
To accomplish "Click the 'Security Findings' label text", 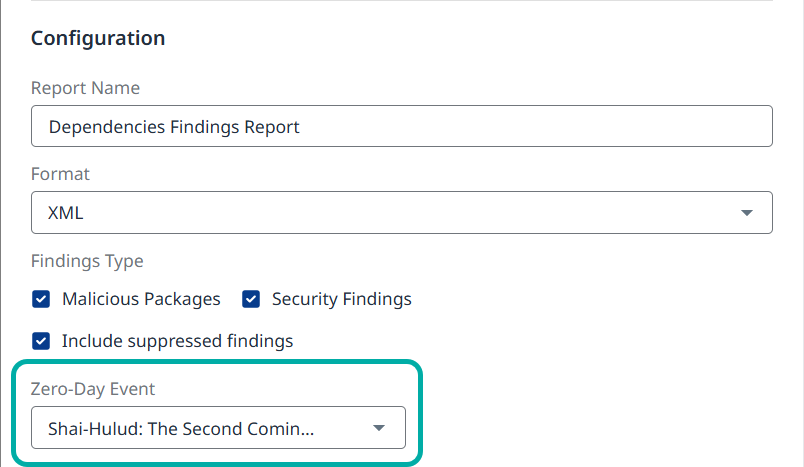I will pyautogui.click(x=341, y=299).
